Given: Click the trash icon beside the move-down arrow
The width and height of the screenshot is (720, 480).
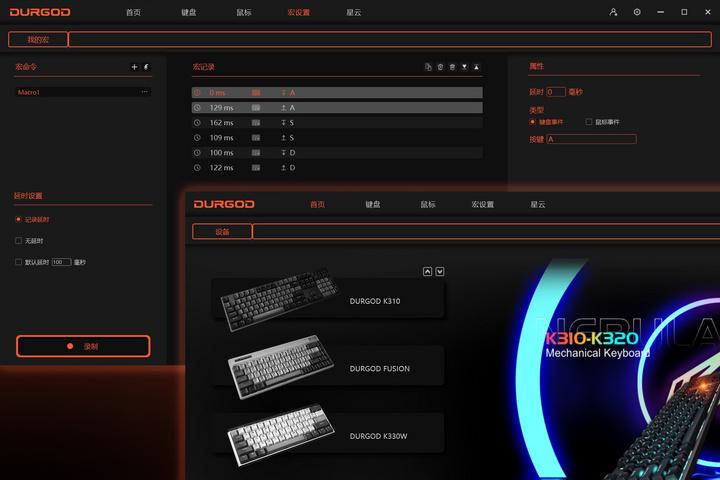Looking at the screenshot, I should click(452, 67).
